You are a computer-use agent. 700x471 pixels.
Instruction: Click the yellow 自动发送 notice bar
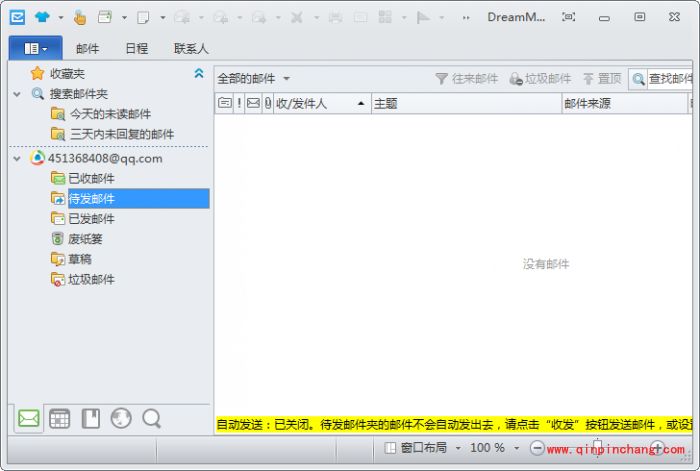click(x=454, y=424)
